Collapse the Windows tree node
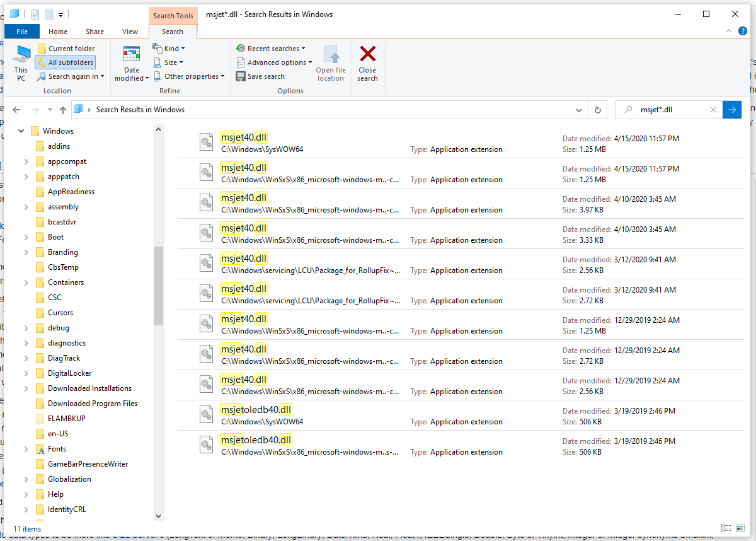Viewport: 756px width, 541px height. (21, 131)
